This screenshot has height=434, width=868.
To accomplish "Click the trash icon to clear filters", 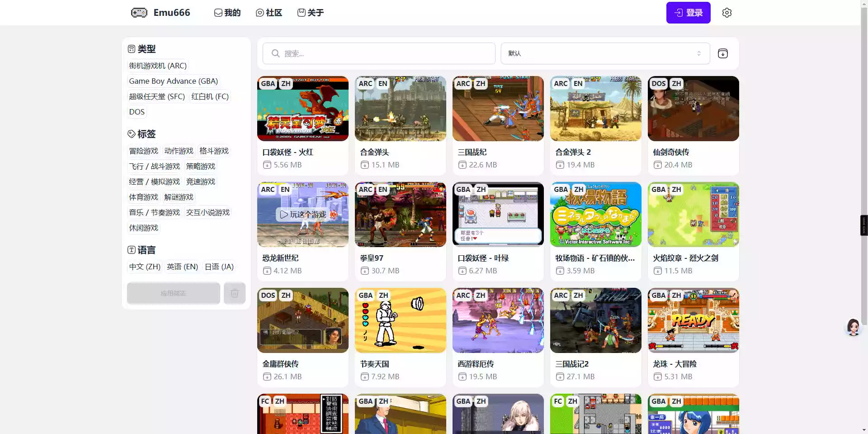I will 235,293.
